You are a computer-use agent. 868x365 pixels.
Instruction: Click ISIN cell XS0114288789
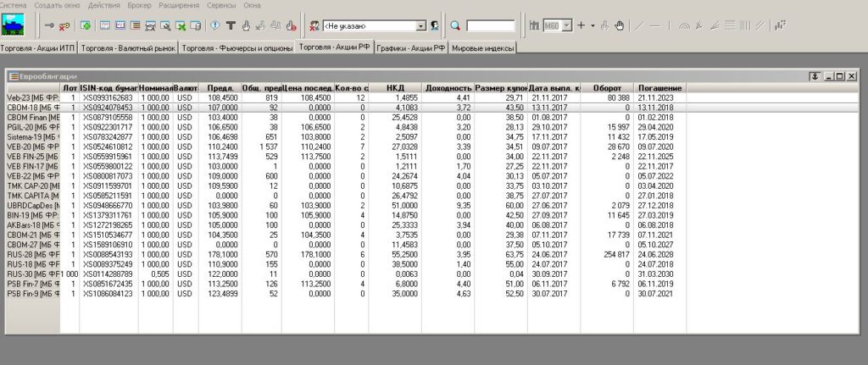(108, 274)
